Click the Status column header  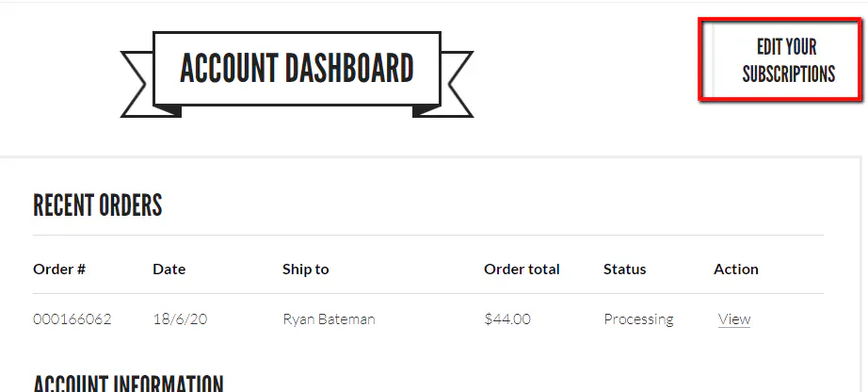pyautogui.click(x=624, y=269)
